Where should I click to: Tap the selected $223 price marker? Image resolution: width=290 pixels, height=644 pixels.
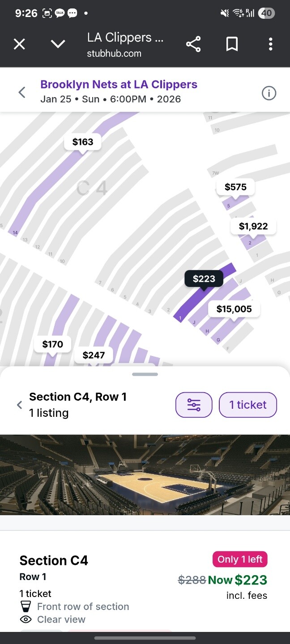pyautogui.click(x=204, y=279)
